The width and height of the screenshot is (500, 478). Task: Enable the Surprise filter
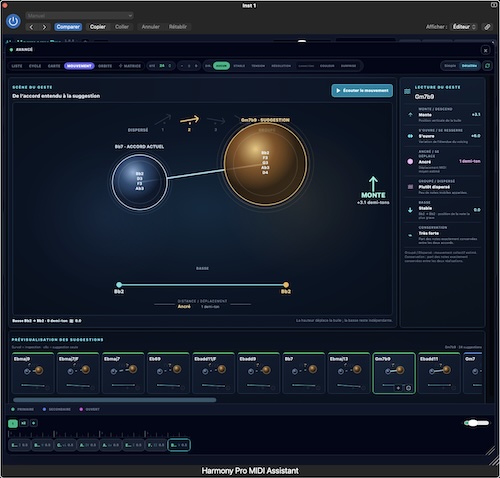tap(348, 66)
